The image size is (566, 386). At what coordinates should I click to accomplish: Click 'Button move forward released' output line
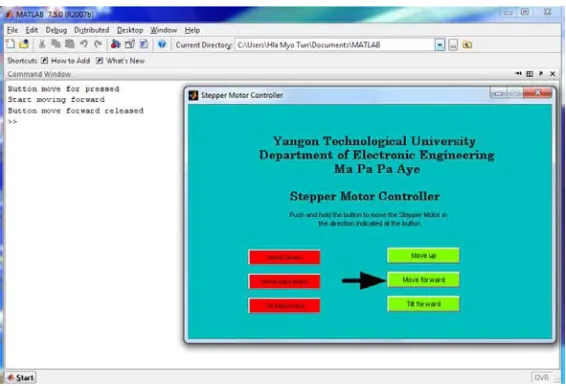tap(75, 110)
